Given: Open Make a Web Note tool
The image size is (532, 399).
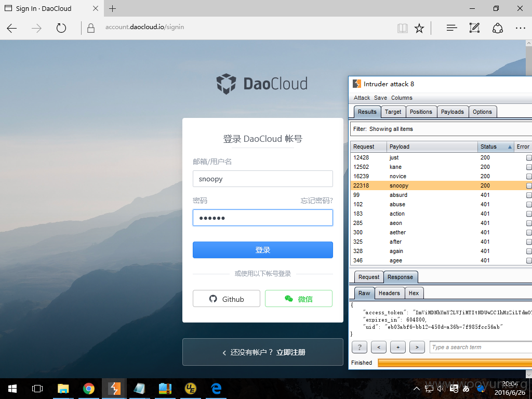Looking at the screenshot, I should pyautogui.click(x=474, y=28).
